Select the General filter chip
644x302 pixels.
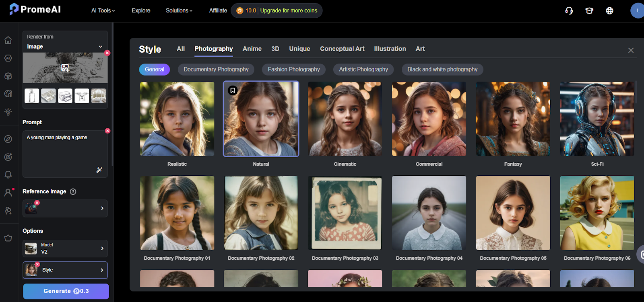pos(155,70)
